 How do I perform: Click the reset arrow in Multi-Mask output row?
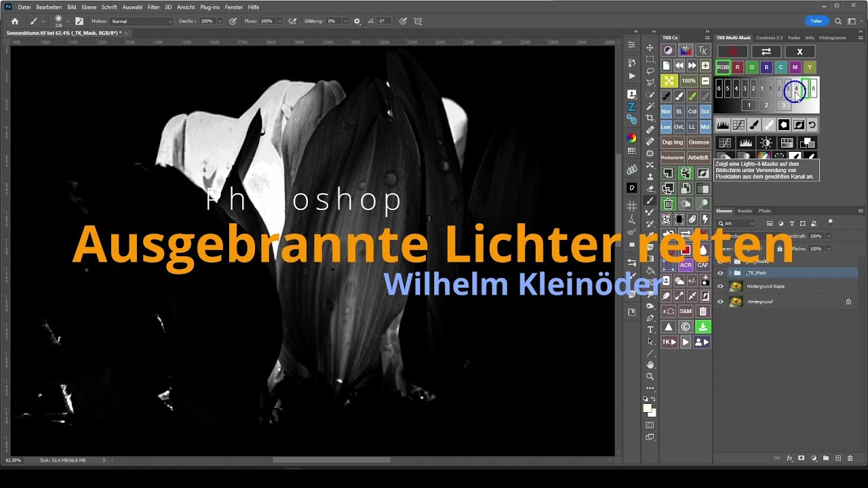(x=812, y=125)
